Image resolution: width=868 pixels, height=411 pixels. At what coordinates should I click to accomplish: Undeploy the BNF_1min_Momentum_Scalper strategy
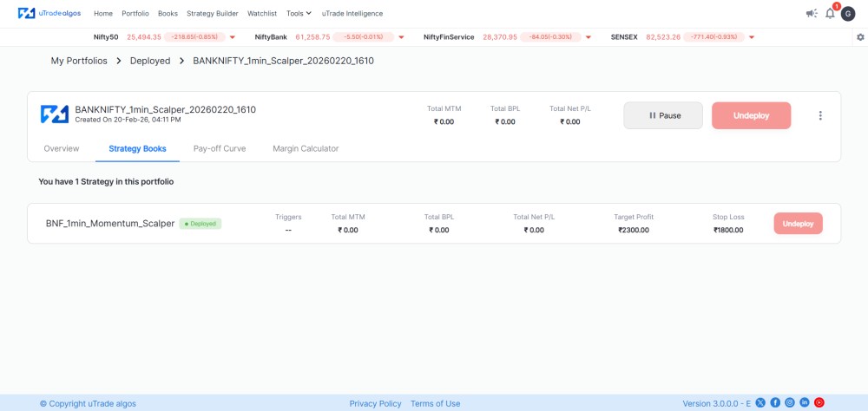pyautogui.click(x=799, y=224)
